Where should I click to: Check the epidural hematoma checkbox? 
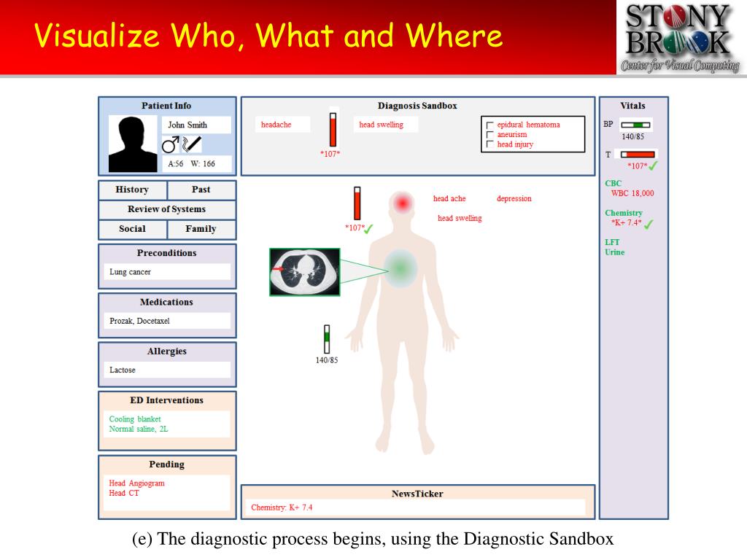489,125
